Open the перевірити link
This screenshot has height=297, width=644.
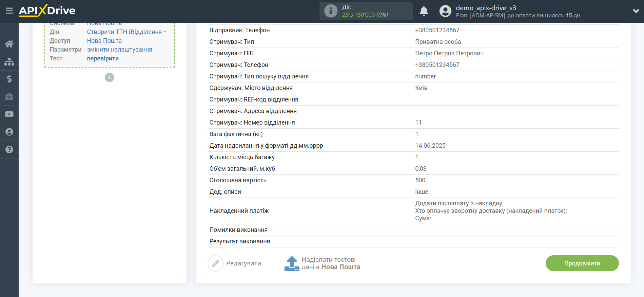103,58
